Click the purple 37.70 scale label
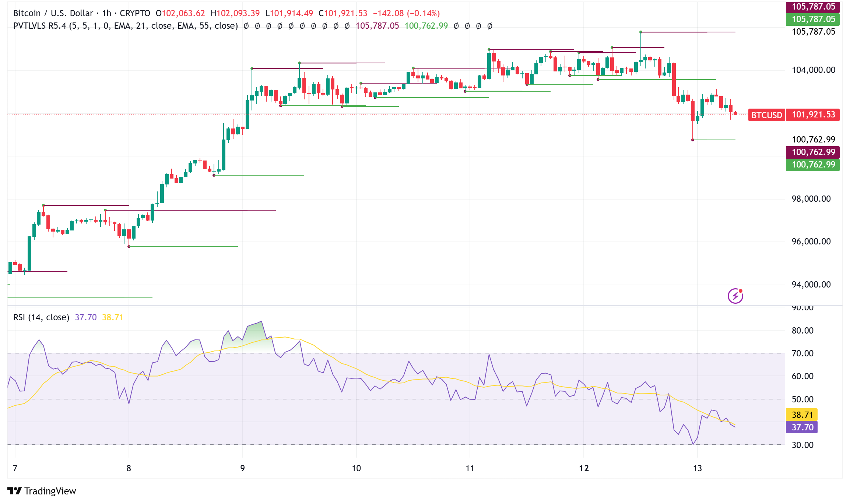This screenshot has height=504, width=850. click(802, 427)
